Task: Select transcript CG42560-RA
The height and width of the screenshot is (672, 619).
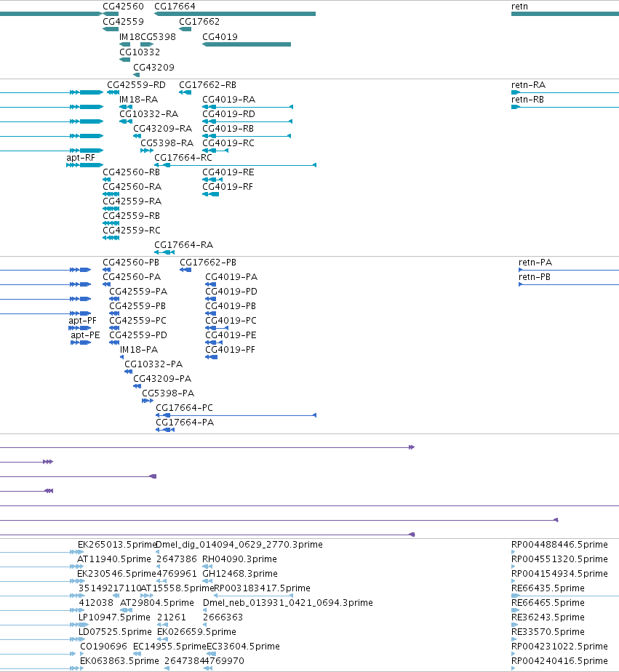Action: tap(132, 188)
